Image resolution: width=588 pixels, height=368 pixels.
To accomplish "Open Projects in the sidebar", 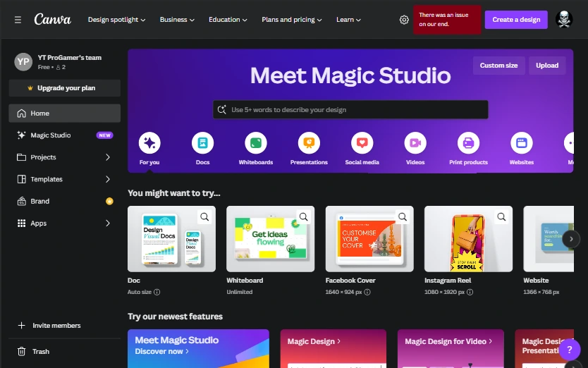I will click(64, 157).
